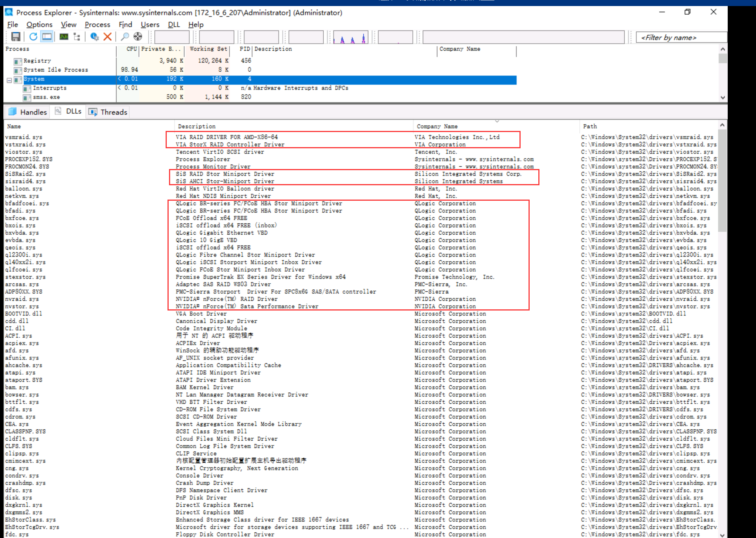Click the Registry process icon
The width and height of the screenshot is (756, 538).
[18, 61]
